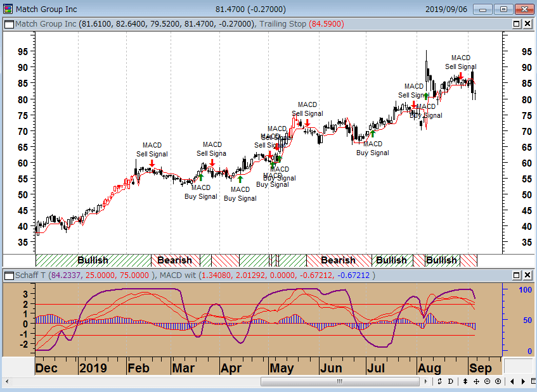Minimize the Match Group Inc window
537x392 pixels.
point(483,9)
